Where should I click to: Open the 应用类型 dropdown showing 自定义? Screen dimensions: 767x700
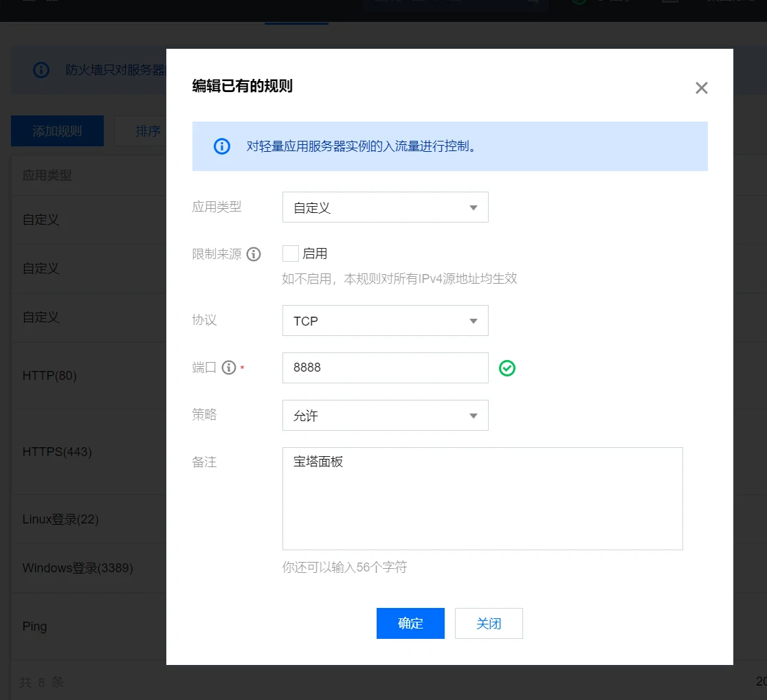pos(386,207)
